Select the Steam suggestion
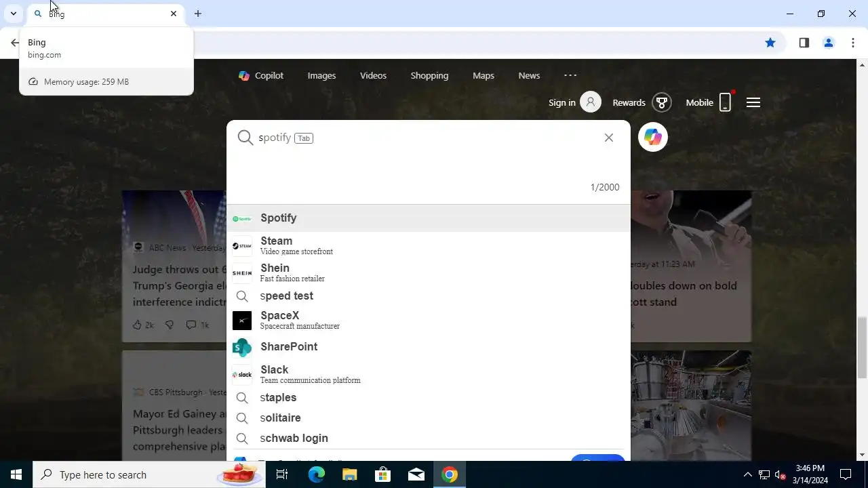 (429, 245)
